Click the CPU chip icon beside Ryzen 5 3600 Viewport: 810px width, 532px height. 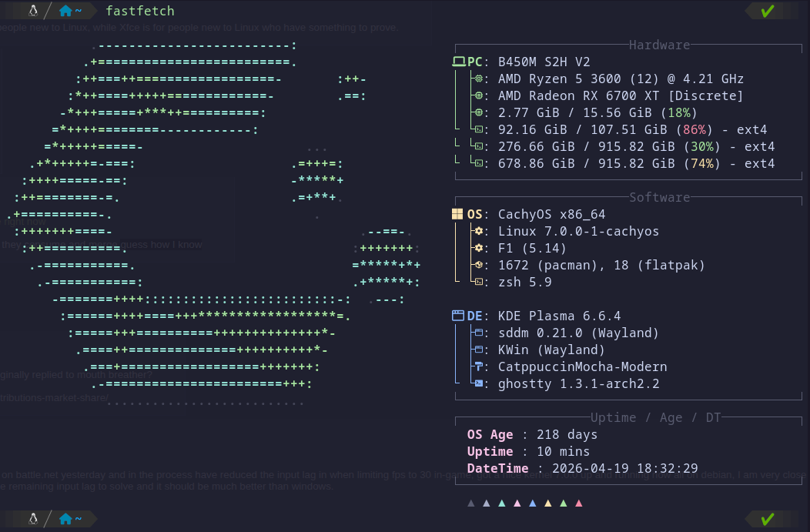(479, 79)
